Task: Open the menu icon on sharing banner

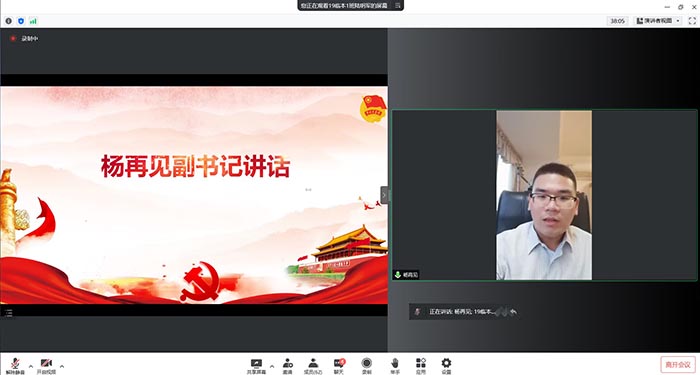Action: (x=397, y=5)
